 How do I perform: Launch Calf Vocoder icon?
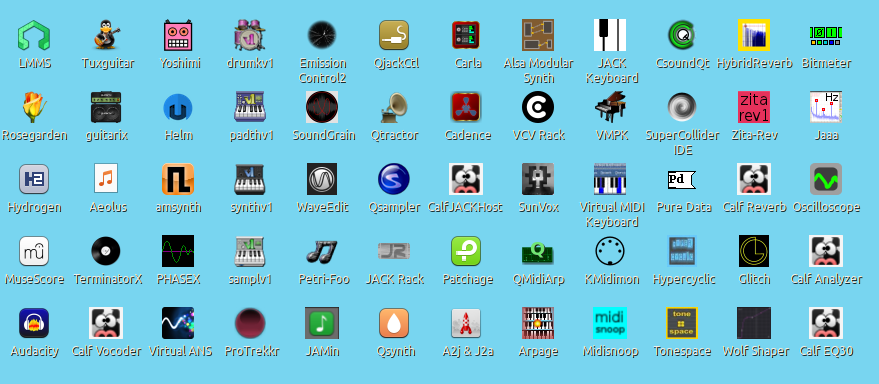[x=106, y=323]
